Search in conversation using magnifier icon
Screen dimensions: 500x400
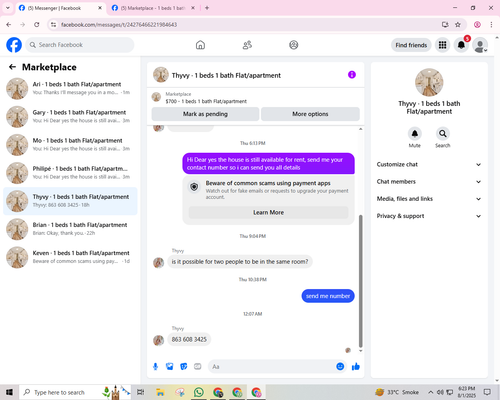click(443, 134)
